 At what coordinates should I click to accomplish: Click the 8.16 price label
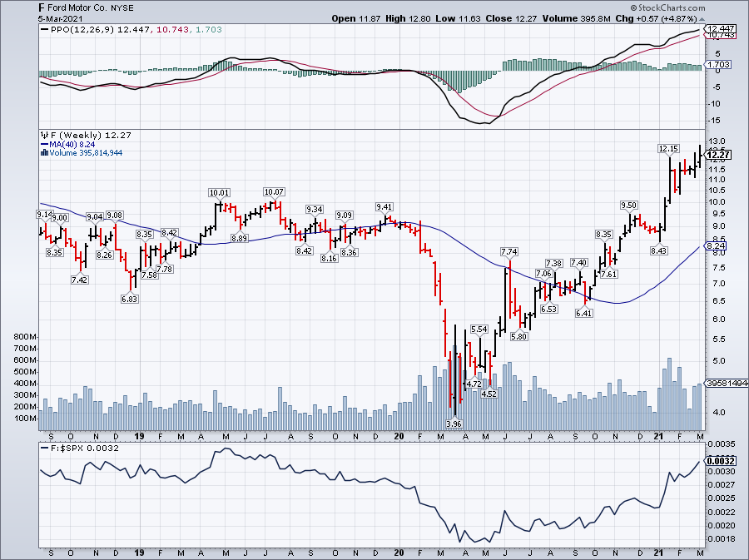pos(329,259)
